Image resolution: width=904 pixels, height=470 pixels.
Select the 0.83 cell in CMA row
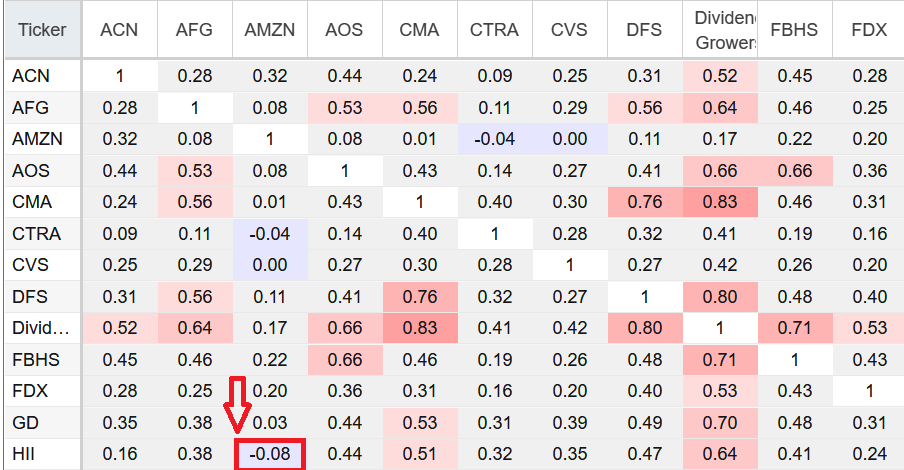tap(720, 202)
